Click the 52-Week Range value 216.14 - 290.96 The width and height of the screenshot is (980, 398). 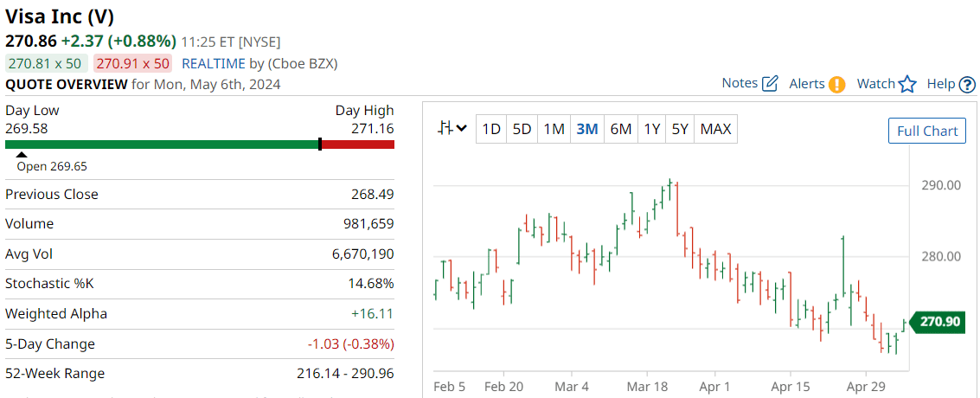point(346,374)
